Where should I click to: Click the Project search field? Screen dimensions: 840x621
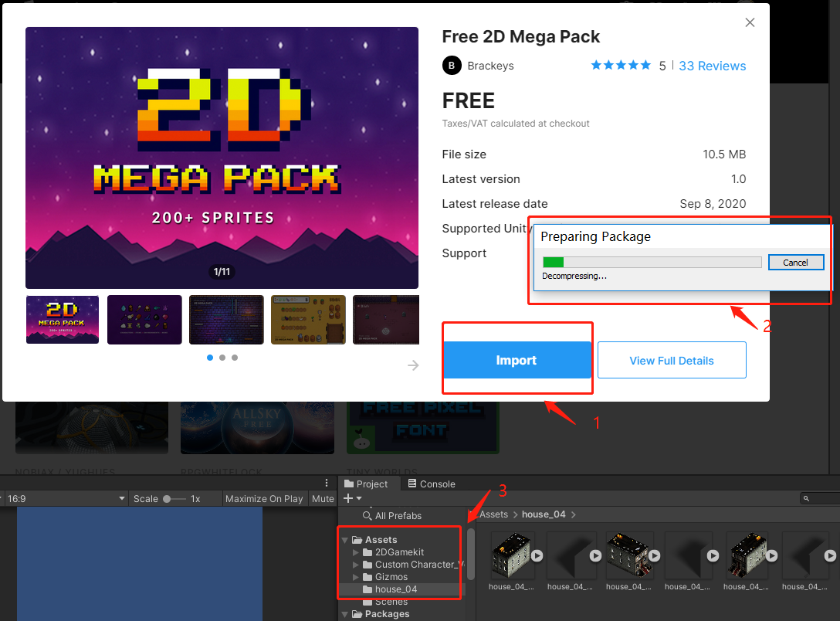820,498
